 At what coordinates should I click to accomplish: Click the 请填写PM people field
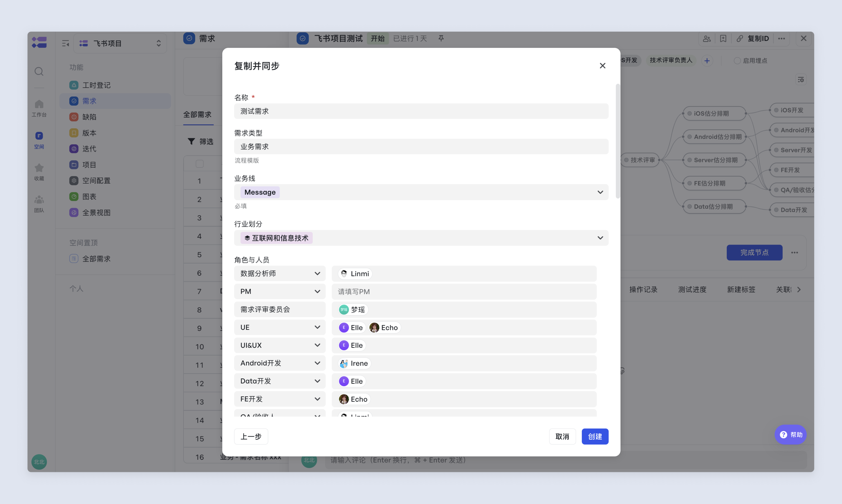point(464,291)
